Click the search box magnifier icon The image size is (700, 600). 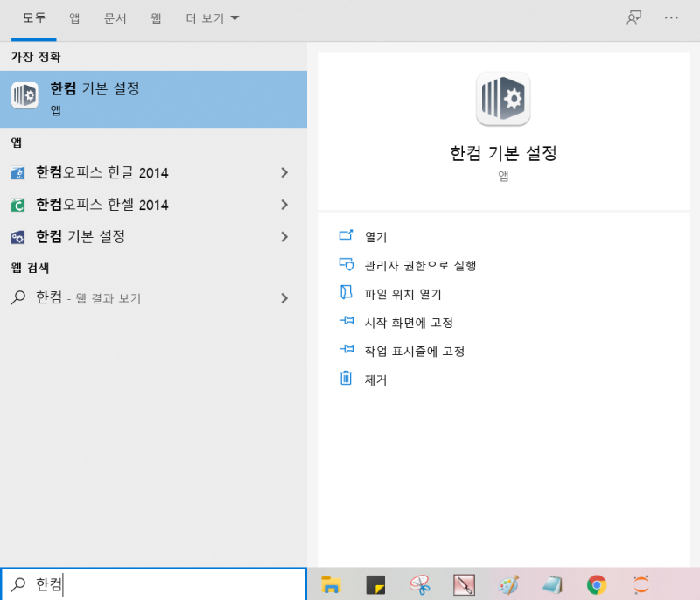17,584
